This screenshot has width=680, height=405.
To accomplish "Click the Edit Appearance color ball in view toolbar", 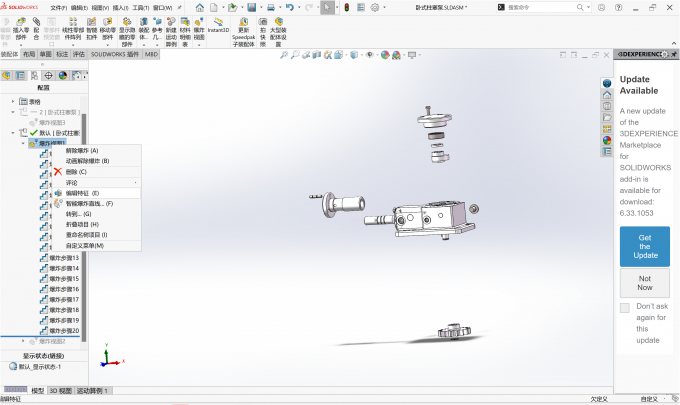I will click(385, 55).
